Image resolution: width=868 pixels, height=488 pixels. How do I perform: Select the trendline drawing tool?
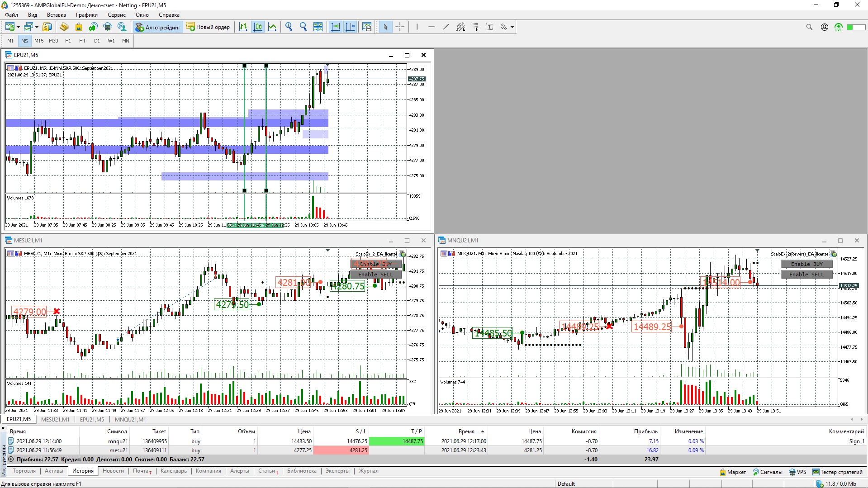(446, 27)
